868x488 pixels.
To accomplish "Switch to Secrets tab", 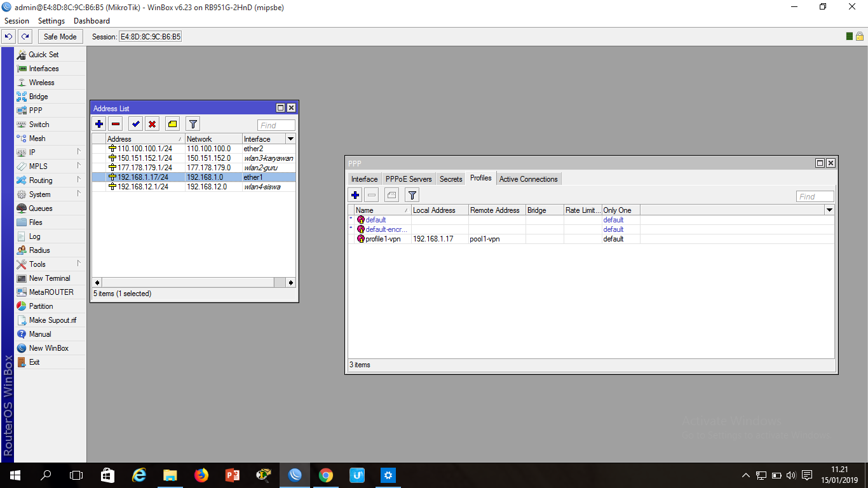I will pyautogui.click(x=451, y=179).
